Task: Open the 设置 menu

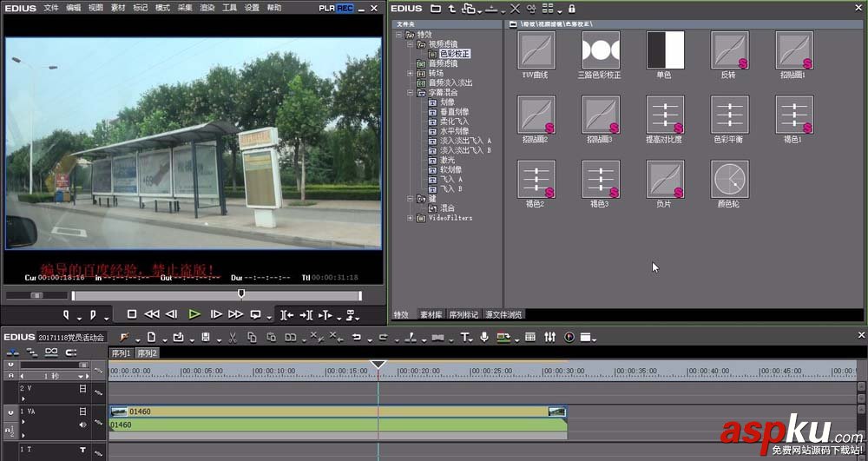Action: 252,9
